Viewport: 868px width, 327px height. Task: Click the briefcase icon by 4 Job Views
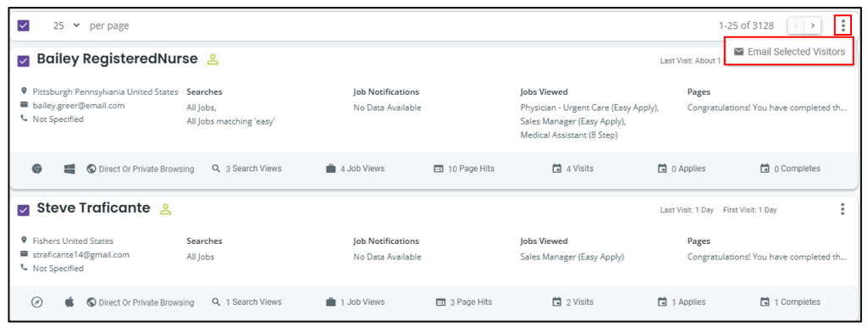click(x=330, y=169)
